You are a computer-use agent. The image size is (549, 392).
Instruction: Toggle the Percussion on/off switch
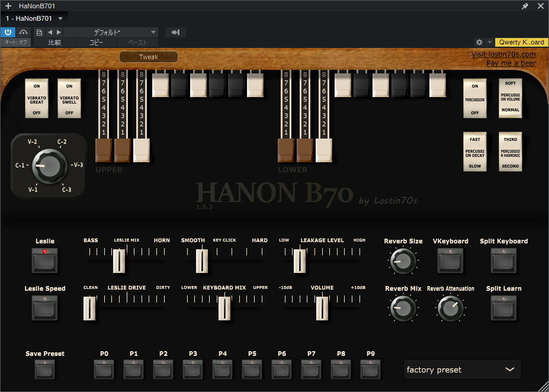coord(475,98)
